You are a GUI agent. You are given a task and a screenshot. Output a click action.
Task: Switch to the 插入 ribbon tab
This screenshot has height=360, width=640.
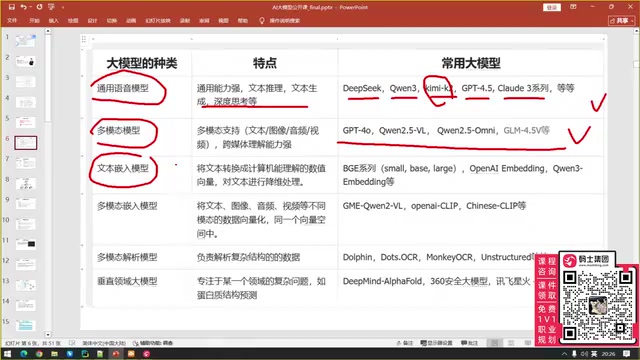53,20
